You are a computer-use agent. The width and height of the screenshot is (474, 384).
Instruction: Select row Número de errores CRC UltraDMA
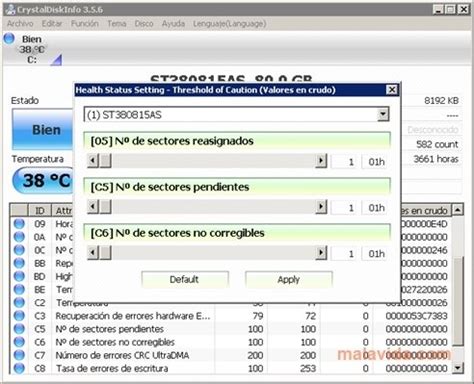click(231, 355)
